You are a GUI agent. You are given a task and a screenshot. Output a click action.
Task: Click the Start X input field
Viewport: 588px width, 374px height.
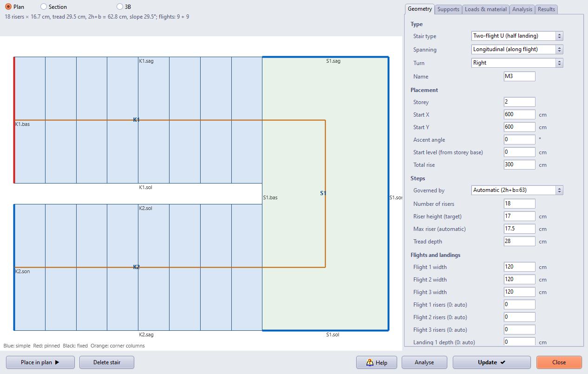tap(520, 115)
